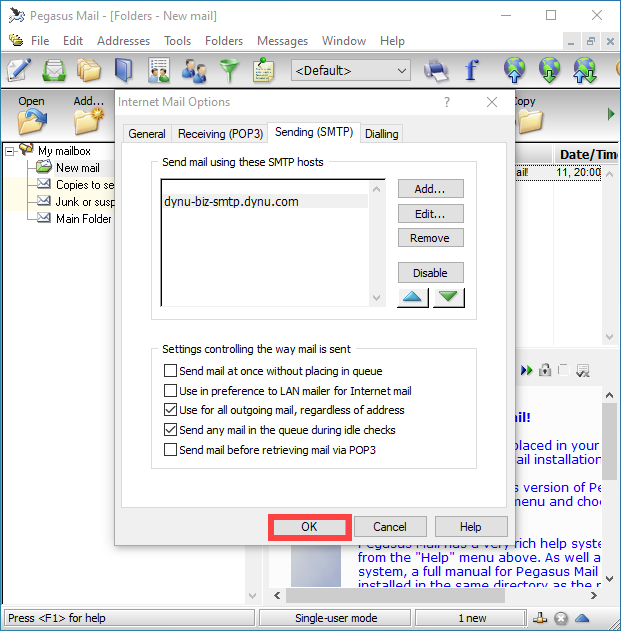This screenshot has height=631, width=621.
Task: Click the Date/Time column header
Action: (x=587, y=155)
